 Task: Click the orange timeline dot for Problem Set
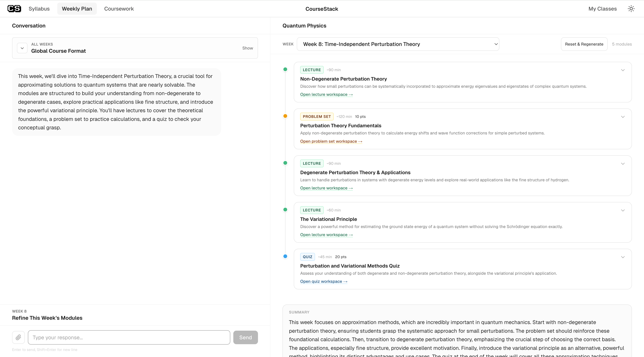click(285, 116)
